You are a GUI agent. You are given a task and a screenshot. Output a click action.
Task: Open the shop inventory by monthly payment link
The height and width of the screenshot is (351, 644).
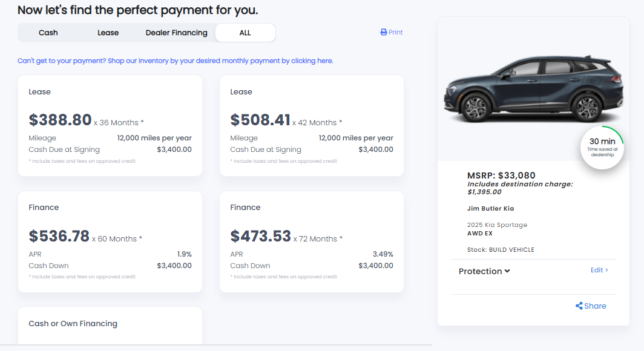(x=176, y=61)
